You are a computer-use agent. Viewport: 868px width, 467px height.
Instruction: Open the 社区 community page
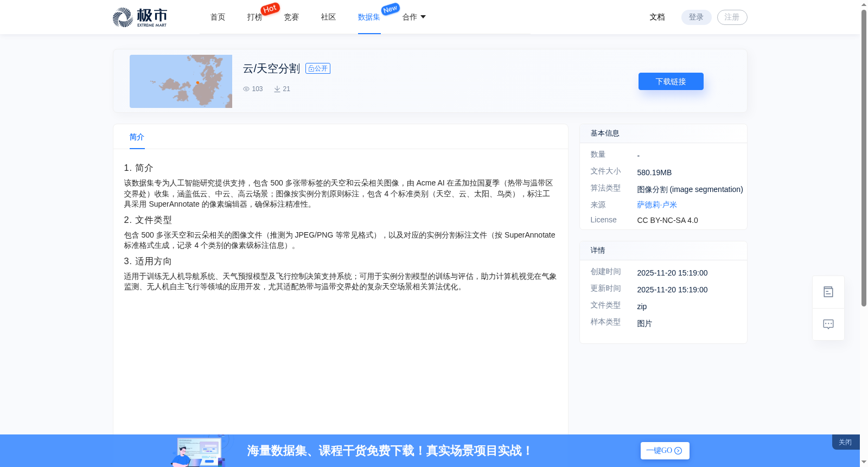click(328, 17)
